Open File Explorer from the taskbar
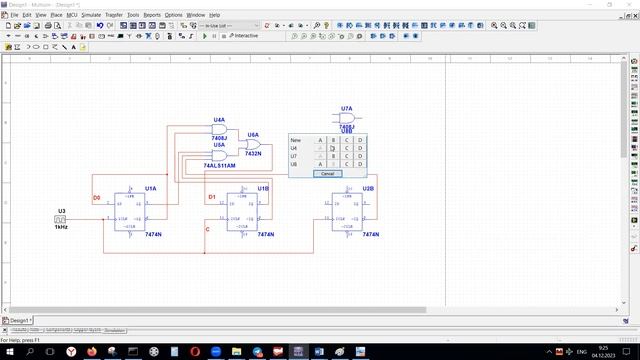 (x=236, y=351)
